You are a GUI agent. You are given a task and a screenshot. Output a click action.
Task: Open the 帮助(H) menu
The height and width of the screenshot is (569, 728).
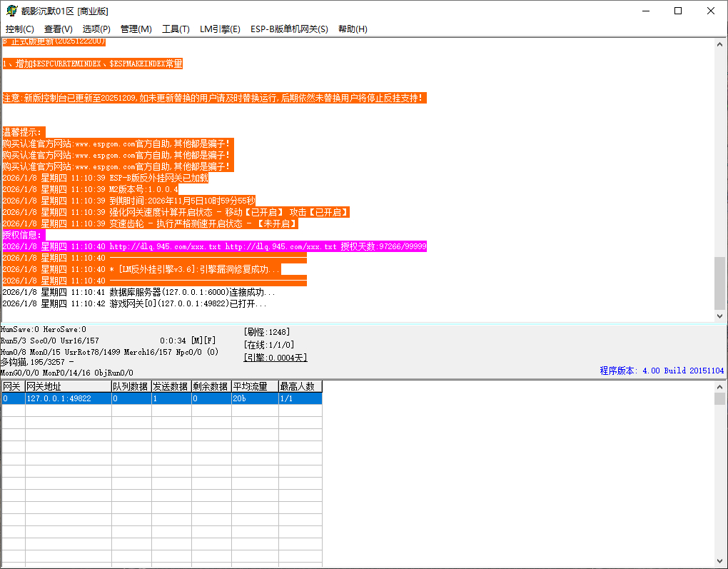[x=353, y=29]
